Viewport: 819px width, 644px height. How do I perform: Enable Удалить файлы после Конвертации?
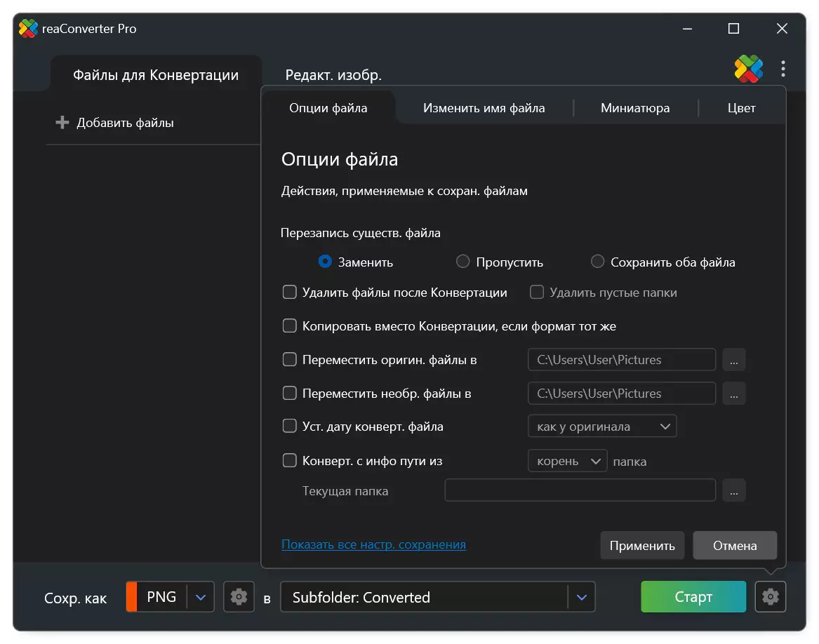coord(289,292)
